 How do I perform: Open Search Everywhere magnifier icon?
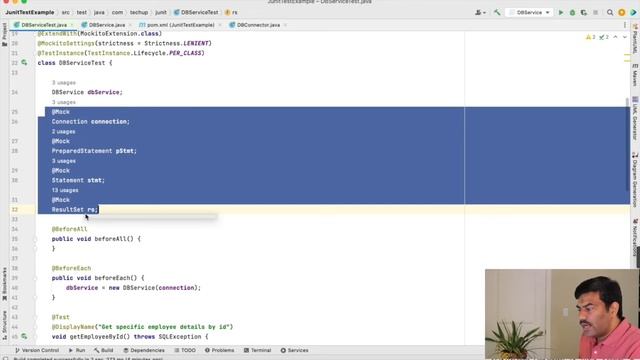pyautogui.click(x=610, y=13)
